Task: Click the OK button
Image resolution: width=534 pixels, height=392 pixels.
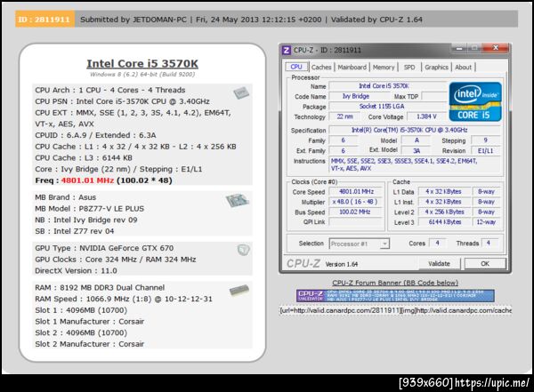Action: coord(485,263)
